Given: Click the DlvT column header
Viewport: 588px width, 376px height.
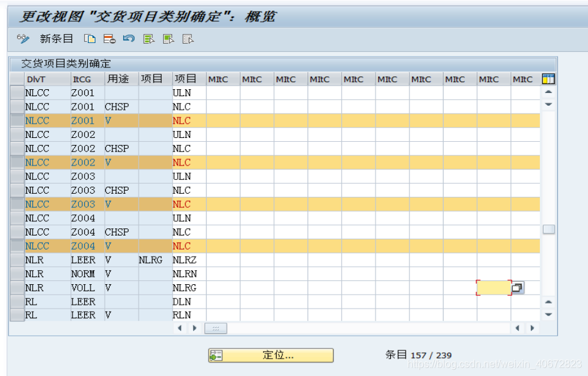Looking at the screenshot, I should click(48, 79).
